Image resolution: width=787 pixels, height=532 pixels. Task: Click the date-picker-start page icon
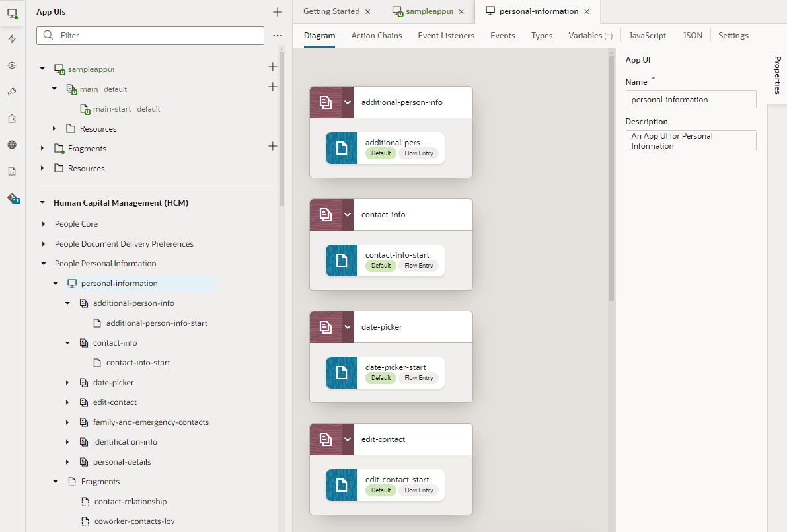coord(342,373)
